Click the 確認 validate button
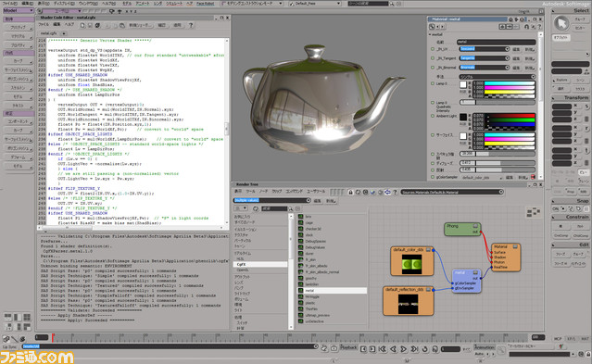This screenshot has width=592, height=364. 161,25
